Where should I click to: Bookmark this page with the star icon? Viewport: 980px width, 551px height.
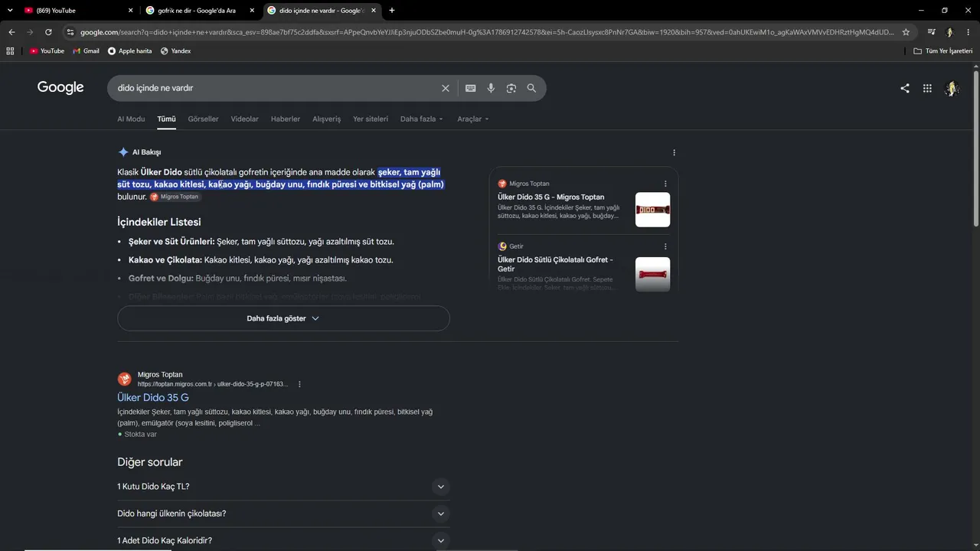pyautogui.click(x=906, y=32)
